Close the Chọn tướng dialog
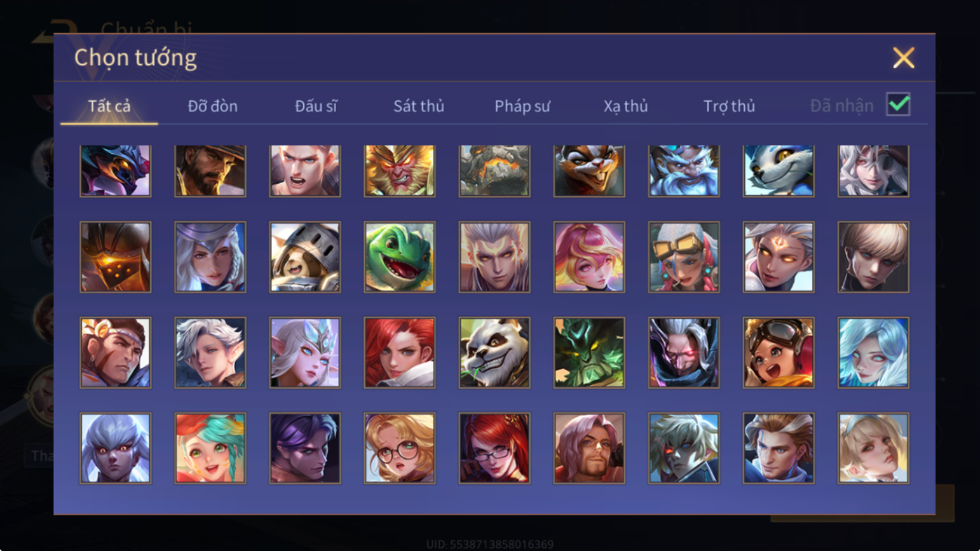 click(903, 58)
